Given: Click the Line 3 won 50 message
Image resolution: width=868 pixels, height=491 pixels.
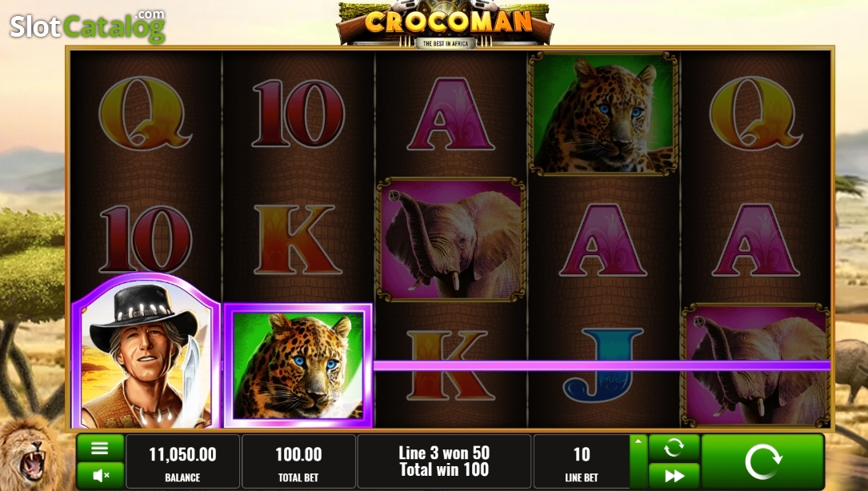Looking at the screenshot, I should tap(444, 453).
